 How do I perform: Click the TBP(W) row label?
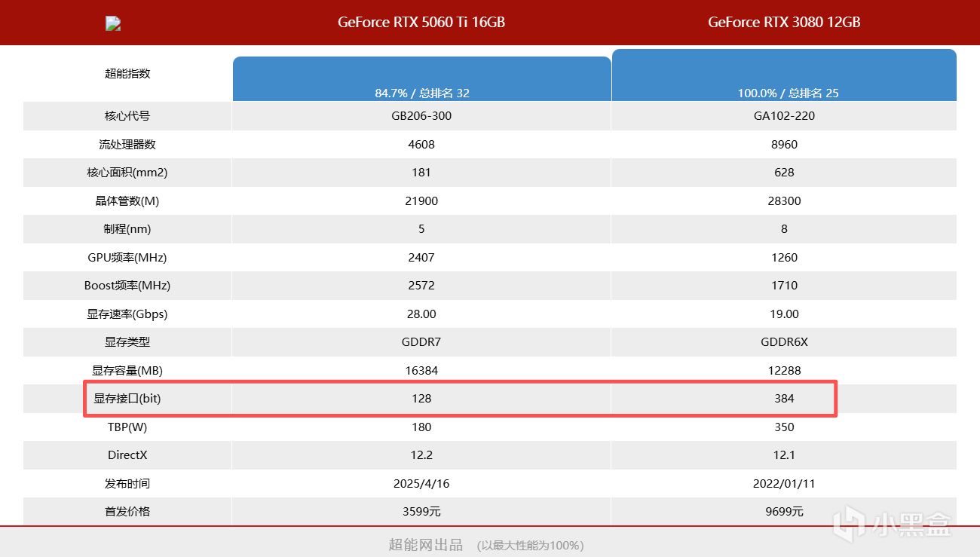(x=127, y=427)
